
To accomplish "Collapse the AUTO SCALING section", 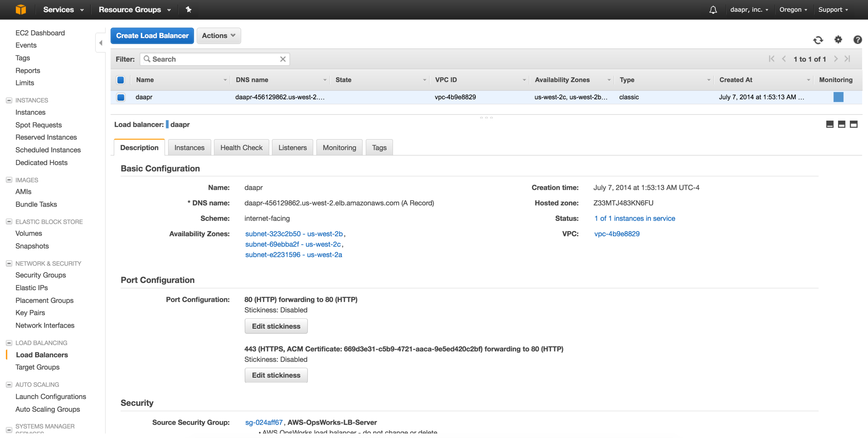I will [9, 385].
